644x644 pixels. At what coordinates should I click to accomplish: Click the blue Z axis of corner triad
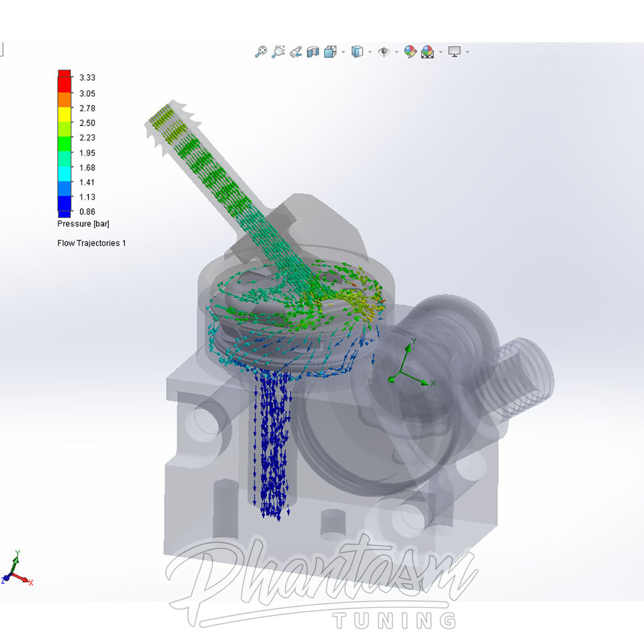pyautogui.click(x=5, y=578)
